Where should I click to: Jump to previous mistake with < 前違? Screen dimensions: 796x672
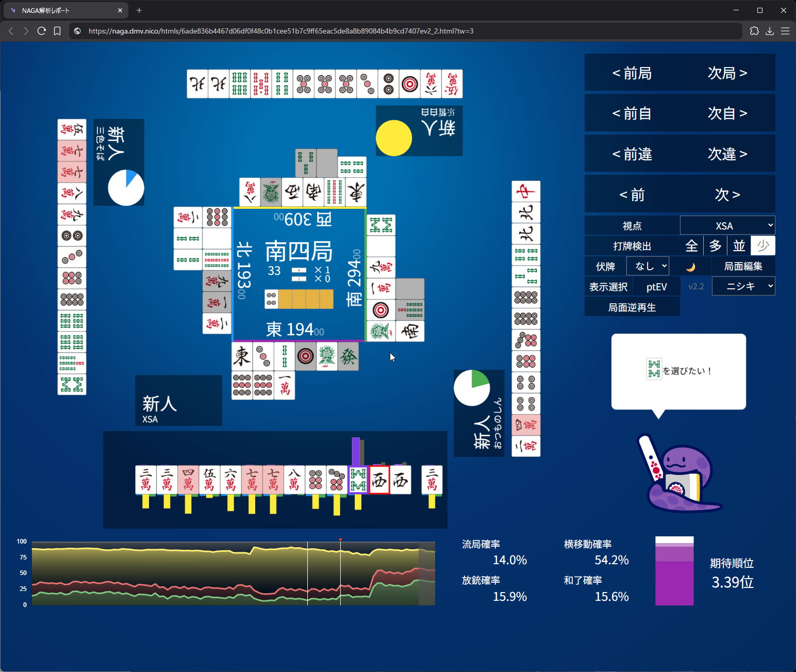click(x=632, y=154)
